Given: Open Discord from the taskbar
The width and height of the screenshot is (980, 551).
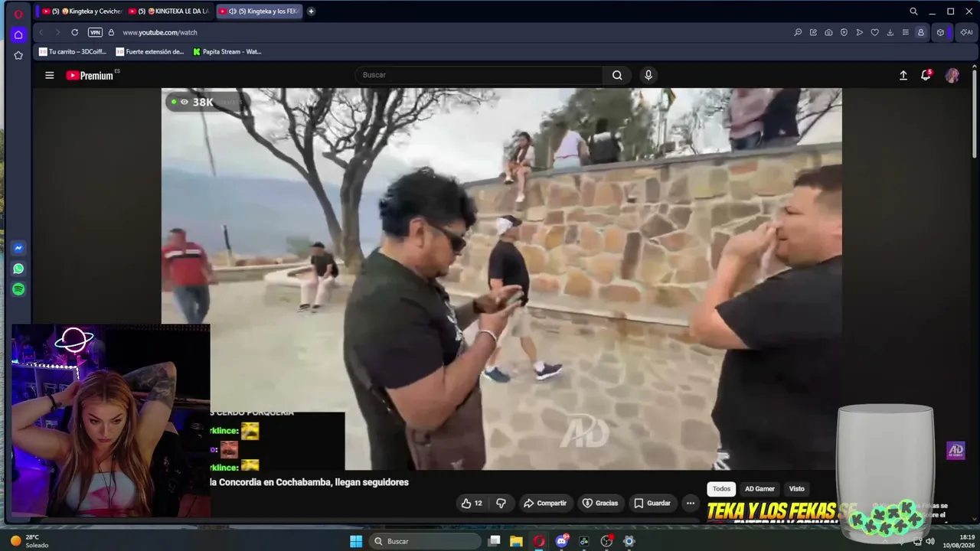Looking at the screenshot, I should click(x=562, y=541).
